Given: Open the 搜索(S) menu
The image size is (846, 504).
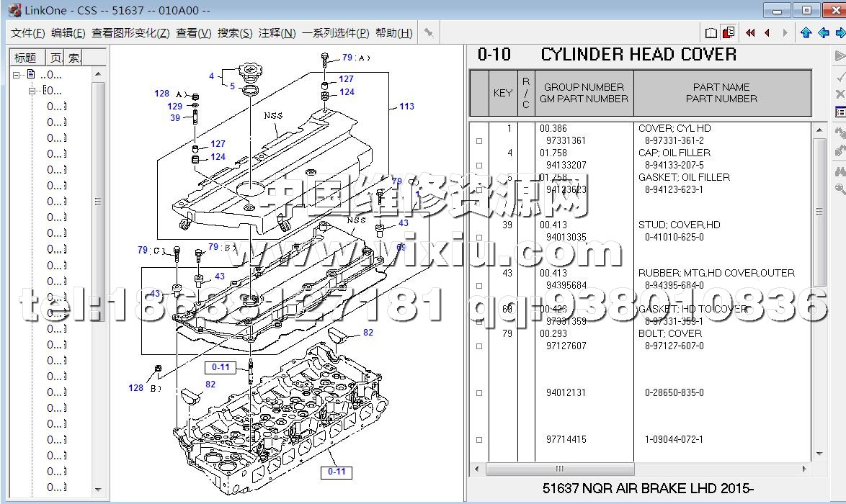Looking at the screenshot, I should point(235,33).
